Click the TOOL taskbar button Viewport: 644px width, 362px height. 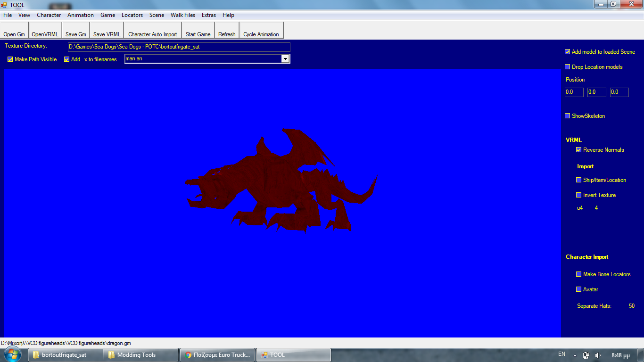point(294,355)
